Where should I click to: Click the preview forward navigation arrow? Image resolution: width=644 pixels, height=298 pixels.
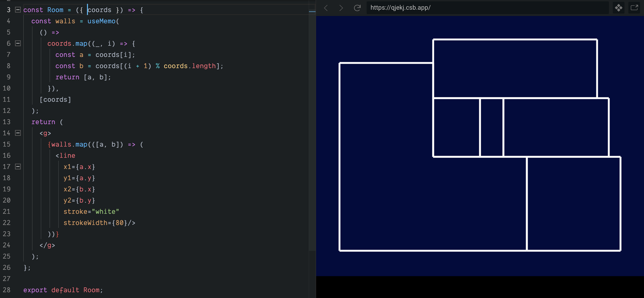341,8
